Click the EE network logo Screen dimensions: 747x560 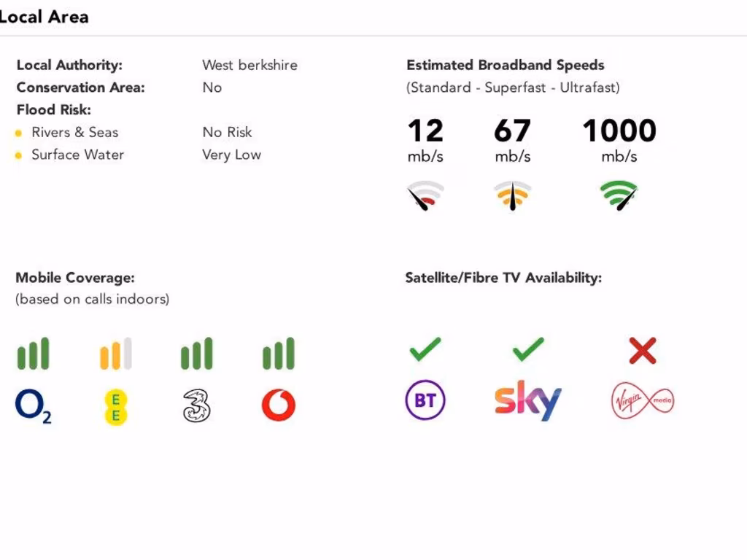[116, 407]
